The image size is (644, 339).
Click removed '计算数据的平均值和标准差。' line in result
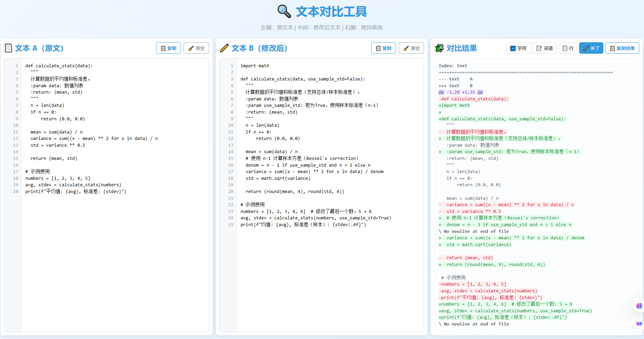473,132
